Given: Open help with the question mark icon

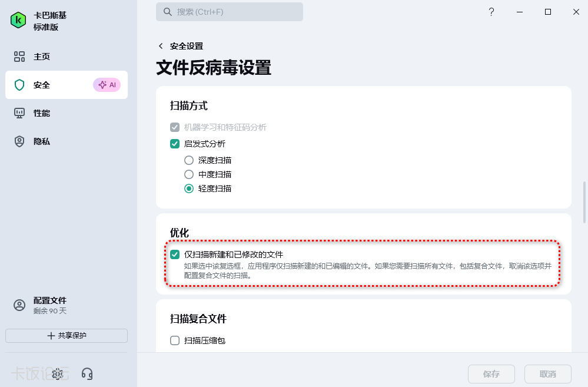Looking at the screenshot, I should [x=491, y=12].
